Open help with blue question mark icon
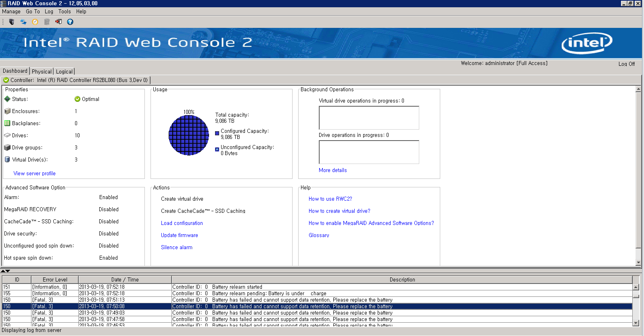644x336 pixels. [x=70, y=22]
